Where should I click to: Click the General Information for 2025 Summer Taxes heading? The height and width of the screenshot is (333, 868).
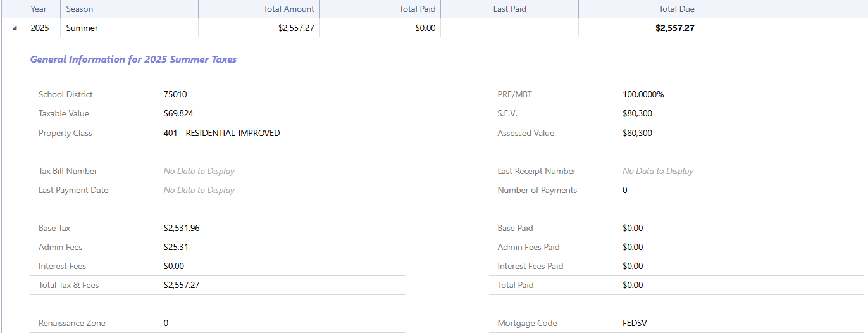(133, 60)
